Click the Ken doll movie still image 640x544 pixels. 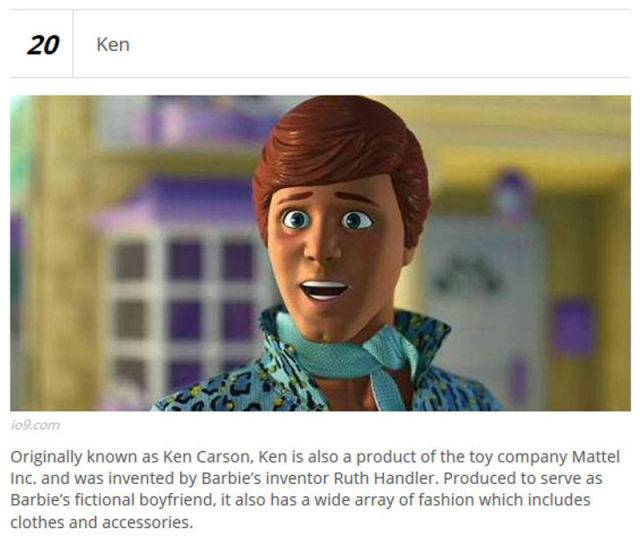point(320,253)
